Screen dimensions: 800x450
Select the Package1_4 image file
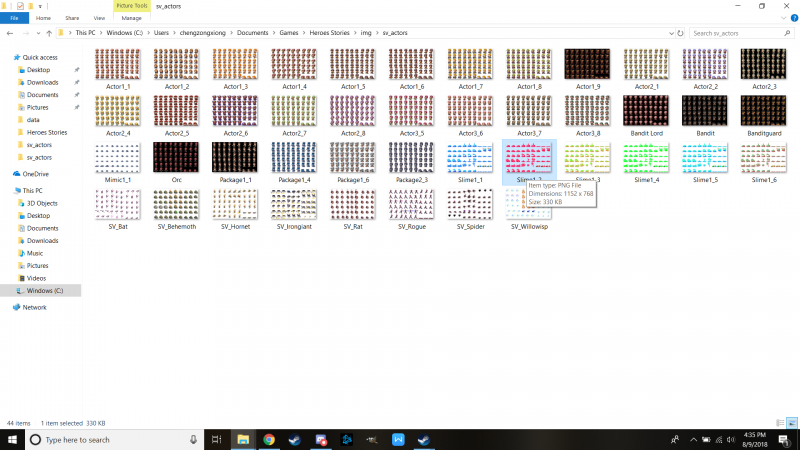[x=294, y=162]
